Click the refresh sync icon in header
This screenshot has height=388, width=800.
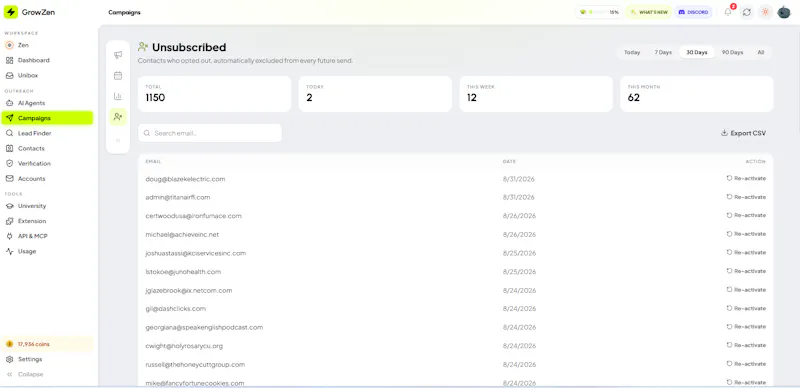coord(746,12)
